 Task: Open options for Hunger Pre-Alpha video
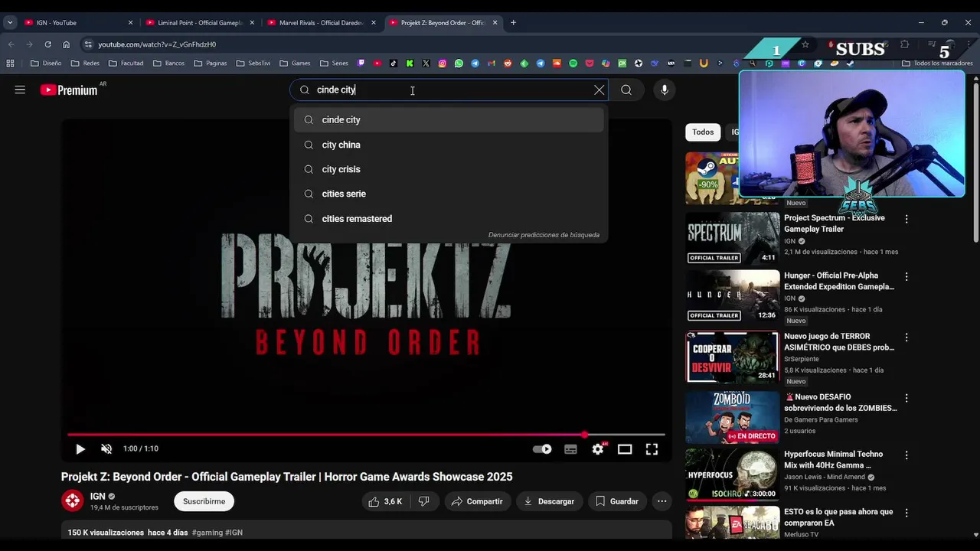tap(906, 276)
